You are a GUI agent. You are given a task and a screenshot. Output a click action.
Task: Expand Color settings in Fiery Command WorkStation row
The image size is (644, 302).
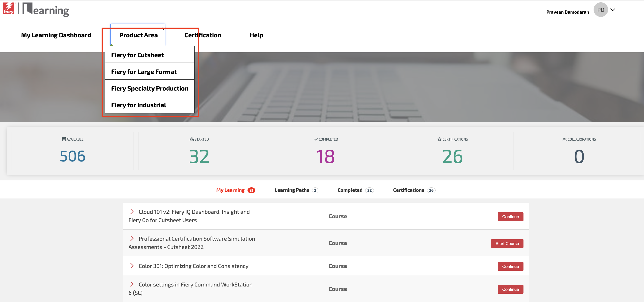coord(132,284)
